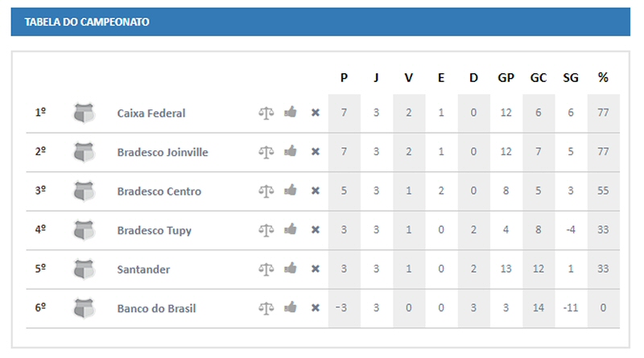Click the thumbs-up icon for Bradesco Joinville
Viewport: 644px width, 358px height.
coord(291,150)
